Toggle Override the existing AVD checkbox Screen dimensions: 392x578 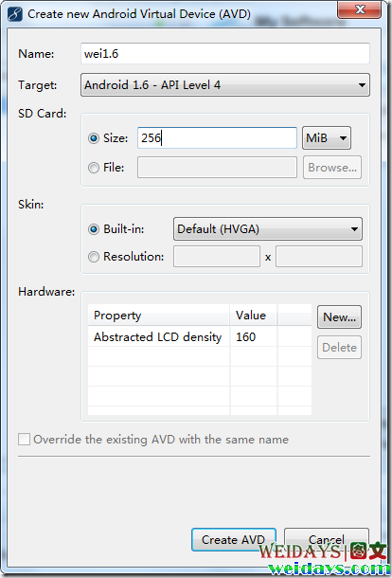(x=24, y=440)
